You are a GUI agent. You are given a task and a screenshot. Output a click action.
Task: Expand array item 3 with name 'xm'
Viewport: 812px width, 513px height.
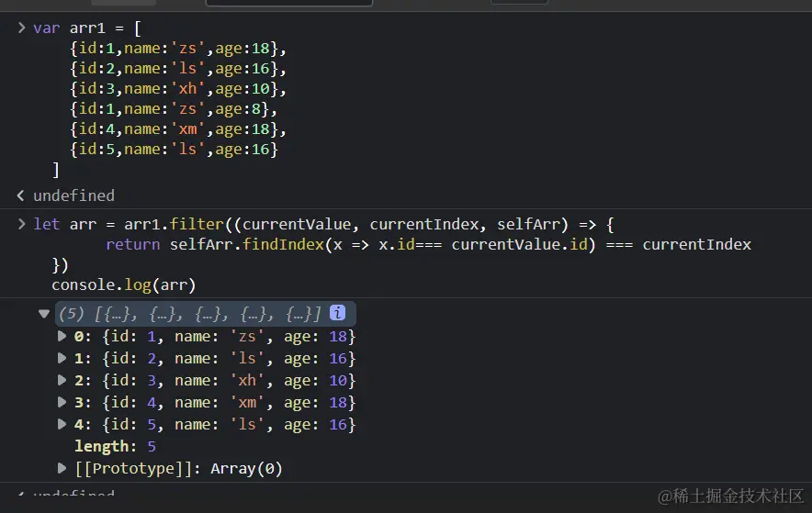[62, 402]
